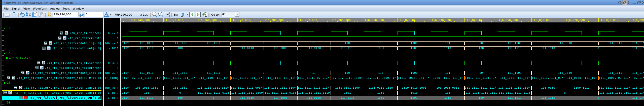
Task: Open the Waveform menu
Action: click(40, 9)
